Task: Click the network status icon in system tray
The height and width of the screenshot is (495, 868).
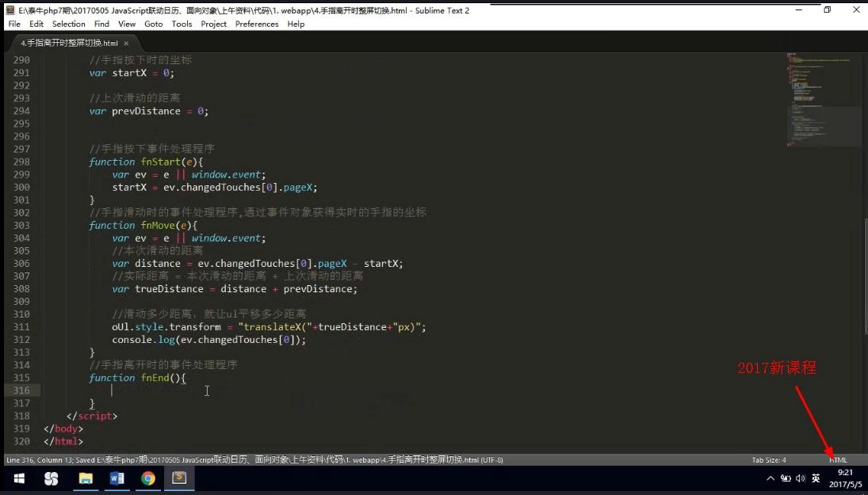Action: point(785,478)
